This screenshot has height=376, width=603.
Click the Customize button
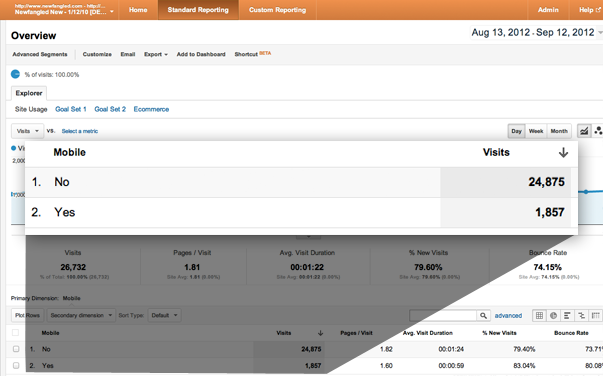point(97,54)
